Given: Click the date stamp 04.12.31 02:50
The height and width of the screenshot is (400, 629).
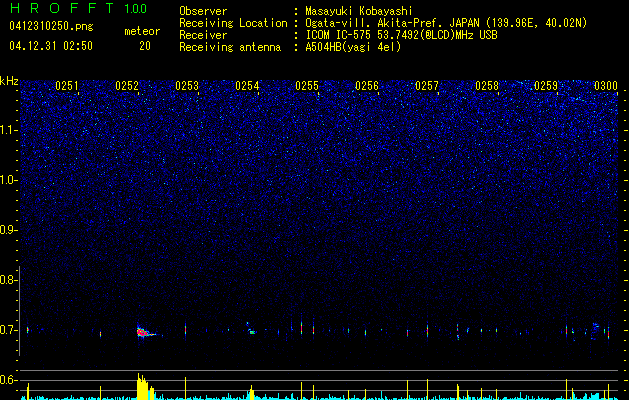Looking at the screenshot, I should 51,46.
